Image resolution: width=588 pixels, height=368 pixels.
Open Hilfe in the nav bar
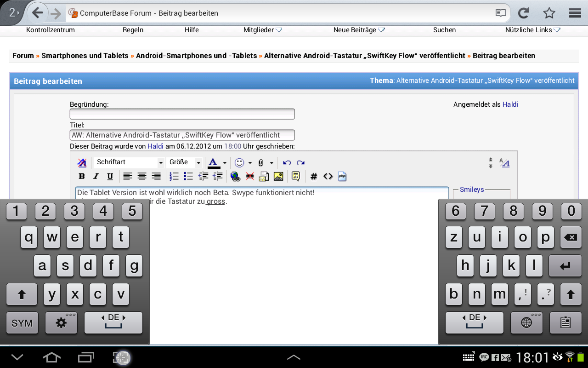192,30
